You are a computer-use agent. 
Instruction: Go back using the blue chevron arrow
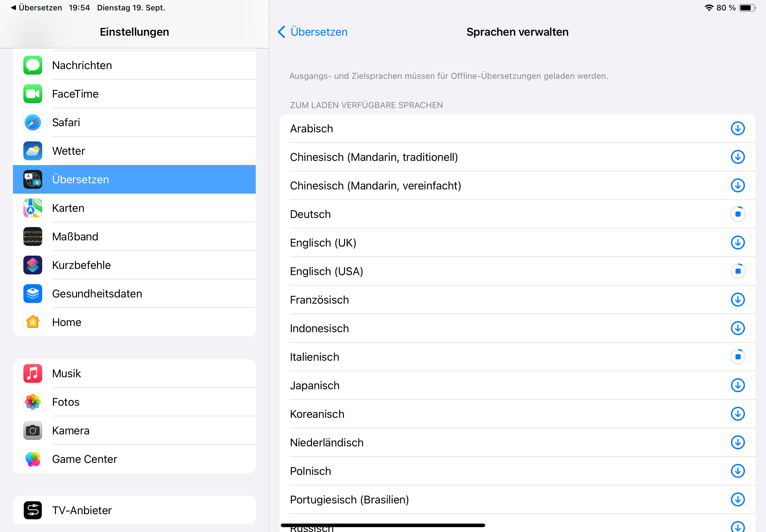[281, 32]
